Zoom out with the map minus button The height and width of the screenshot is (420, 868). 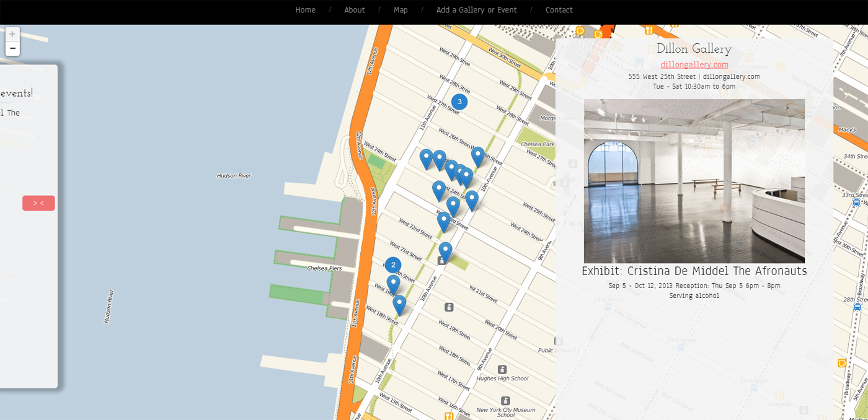click(x=12, y=48)
